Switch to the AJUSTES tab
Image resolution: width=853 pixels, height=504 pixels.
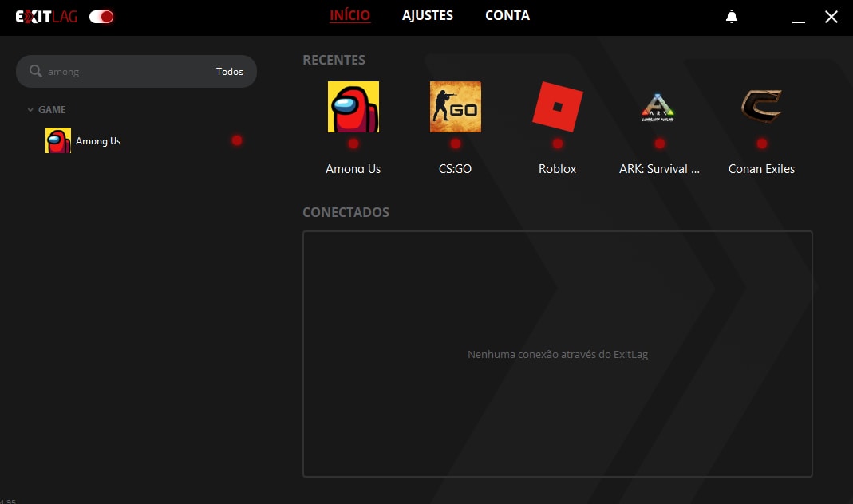pyautogui.click(x=427, y=15)
